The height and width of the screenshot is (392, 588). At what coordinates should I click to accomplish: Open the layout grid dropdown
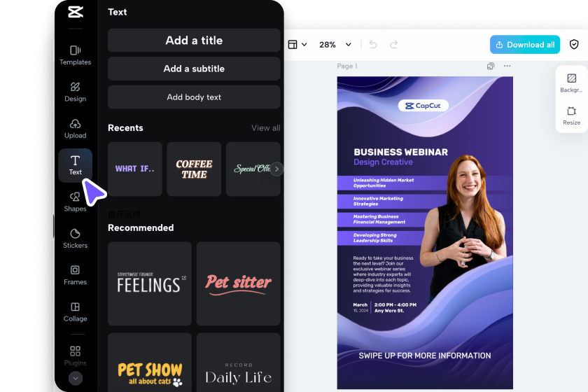[297, 45]
